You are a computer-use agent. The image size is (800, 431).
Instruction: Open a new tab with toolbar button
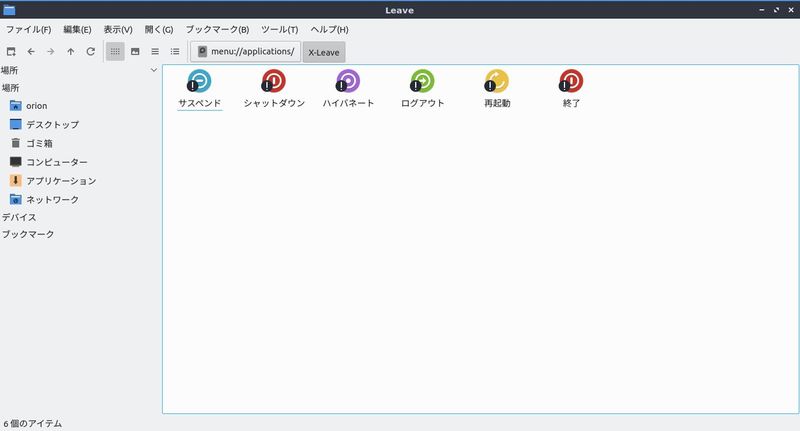(x=11, y=51)
